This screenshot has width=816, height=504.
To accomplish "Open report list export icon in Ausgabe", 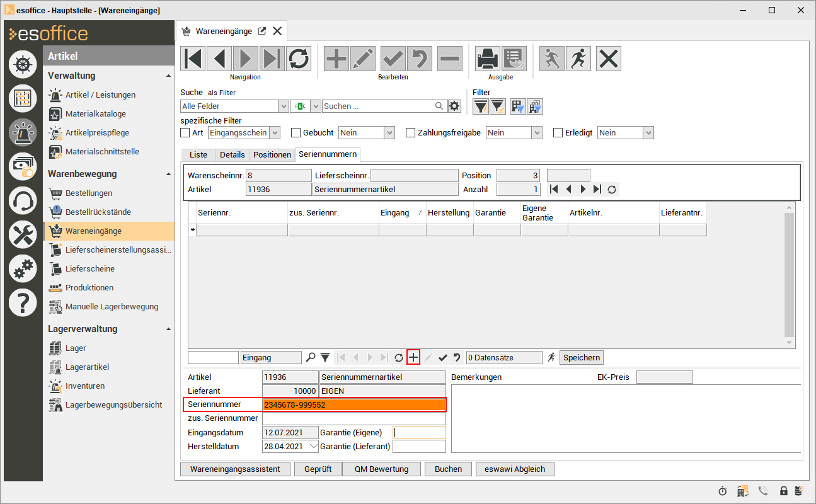I will click(514, 59).
